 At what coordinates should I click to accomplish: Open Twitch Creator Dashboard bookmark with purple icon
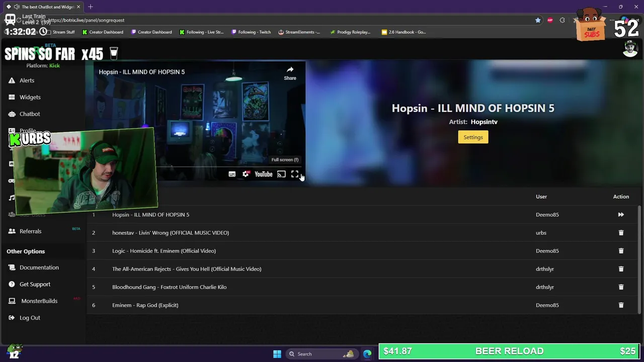151,32
